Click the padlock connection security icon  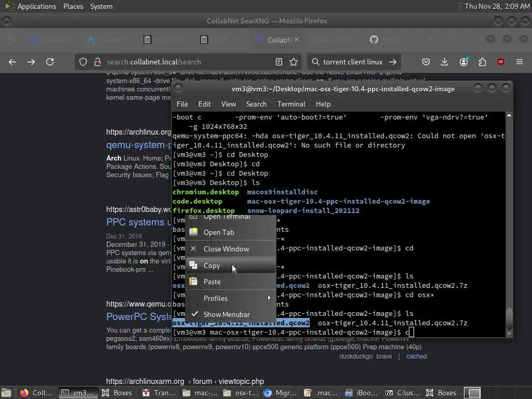click(97, 62)
